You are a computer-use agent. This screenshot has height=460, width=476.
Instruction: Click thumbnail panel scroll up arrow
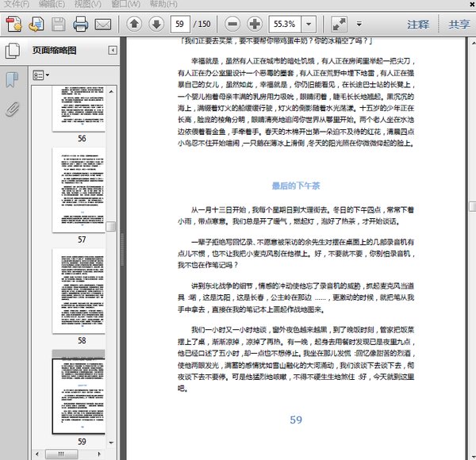111,91
